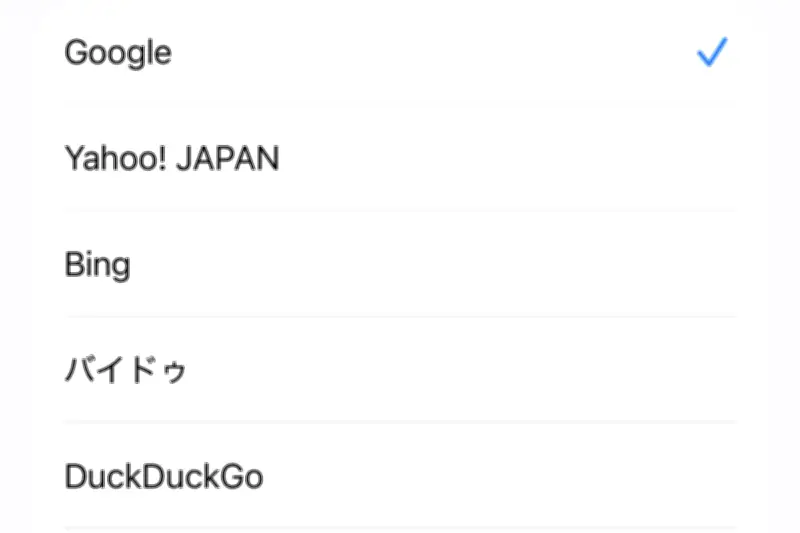Tap the Google text label
800x533 pixels.
click(118, 53)
